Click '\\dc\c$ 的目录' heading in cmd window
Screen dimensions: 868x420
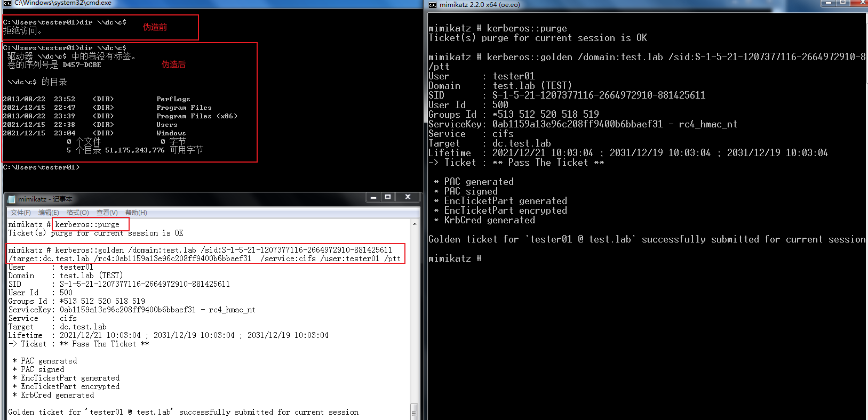coord(37,82)
